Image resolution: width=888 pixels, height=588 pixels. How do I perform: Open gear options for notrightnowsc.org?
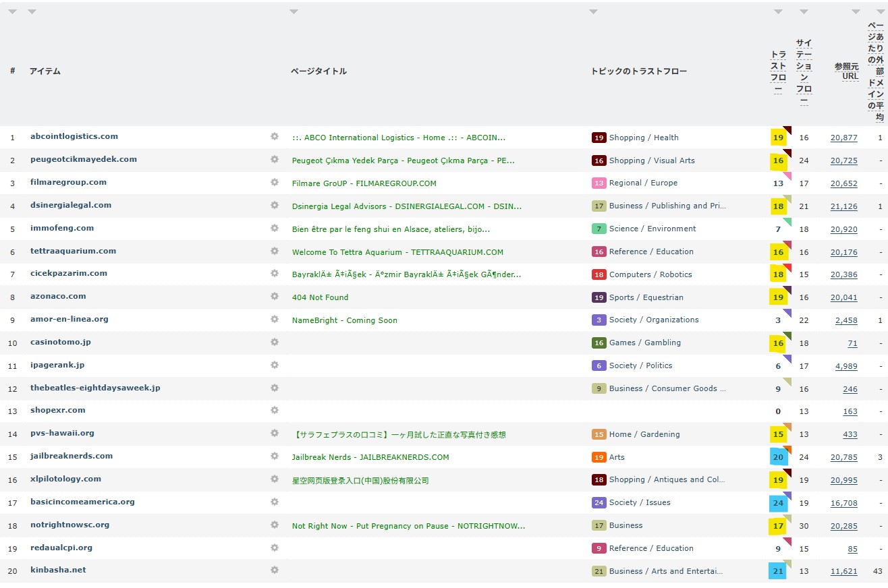click(x=275, y=525)
